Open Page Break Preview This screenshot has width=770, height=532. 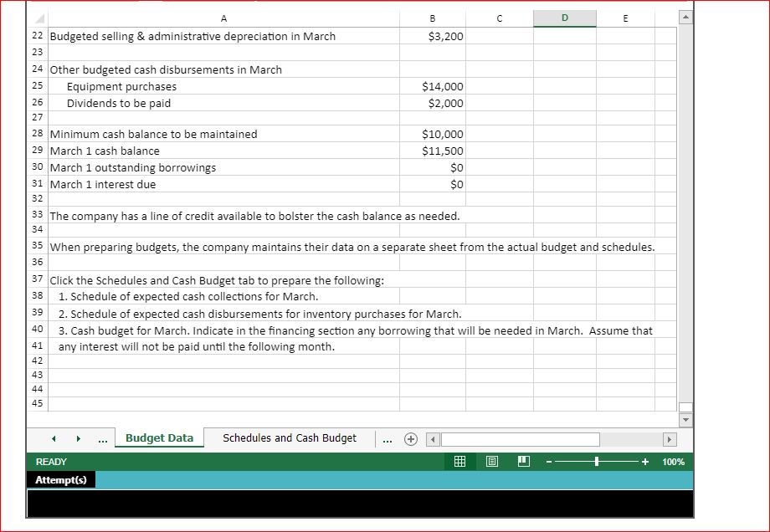[x=522, y=461]
